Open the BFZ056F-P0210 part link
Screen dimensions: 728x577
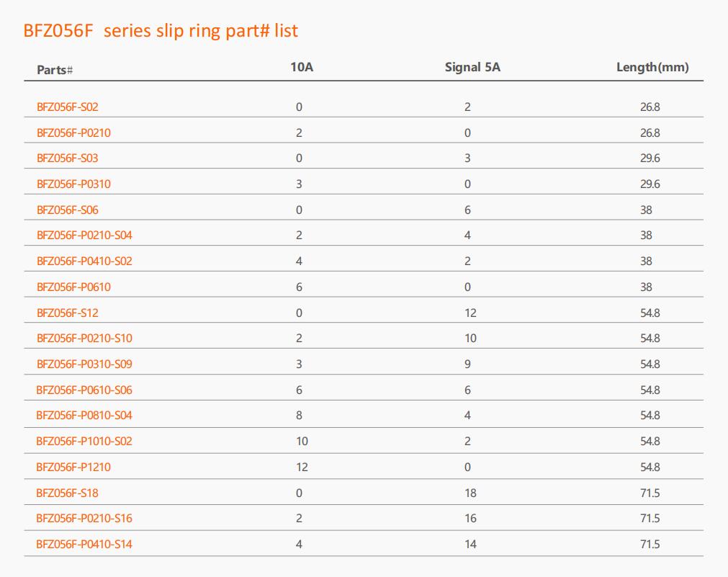73,133
